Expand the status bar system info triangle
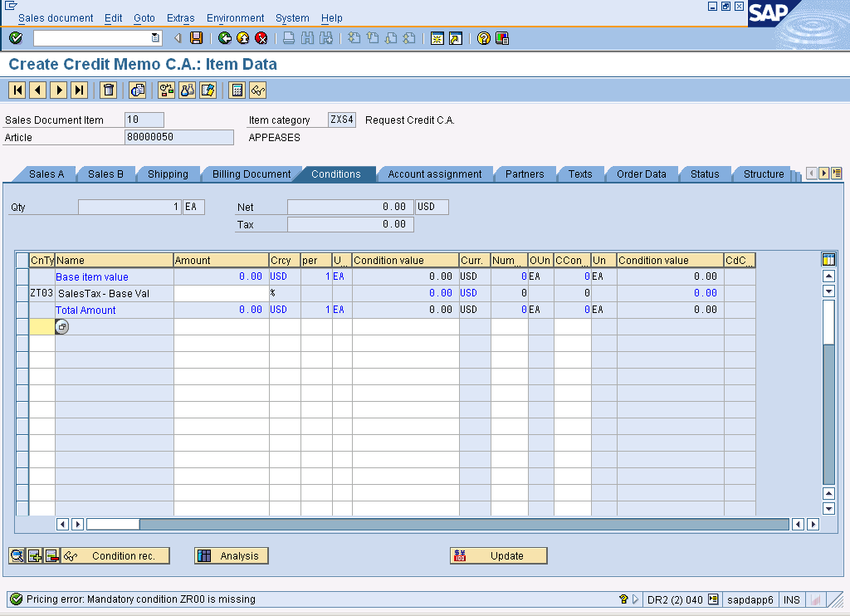Screen dimensions: 850x616 click(x=636, y=599)
